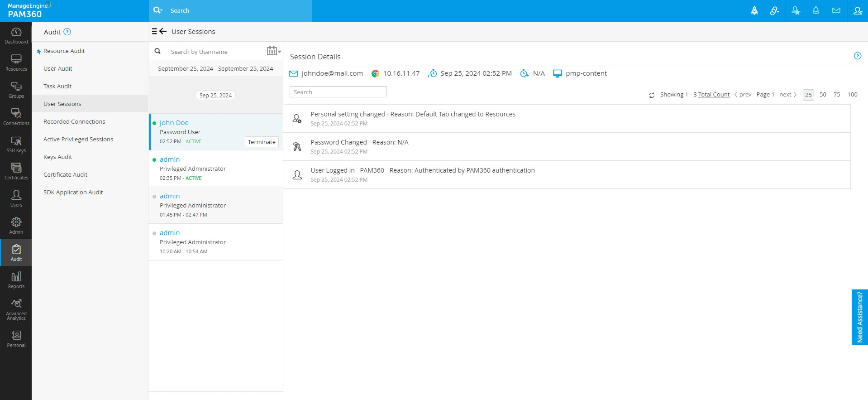Viewport: 868px width, 400px height.
Task: Open the notifications bell icon
Action: 816,10
